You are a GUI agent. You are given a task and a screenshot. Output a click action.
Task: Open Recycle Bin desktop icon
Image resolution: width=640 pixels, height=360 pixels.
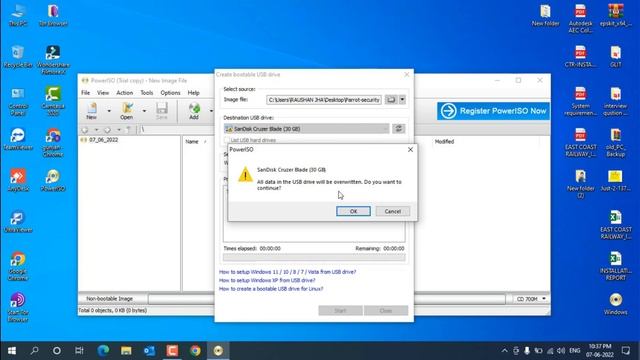(18, 57)
